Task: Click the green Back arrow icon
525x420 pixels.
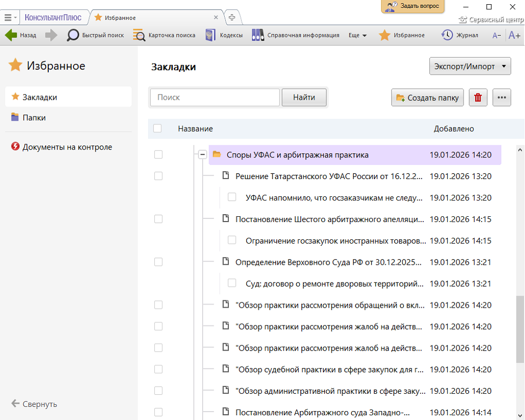Action: [11, 35]
